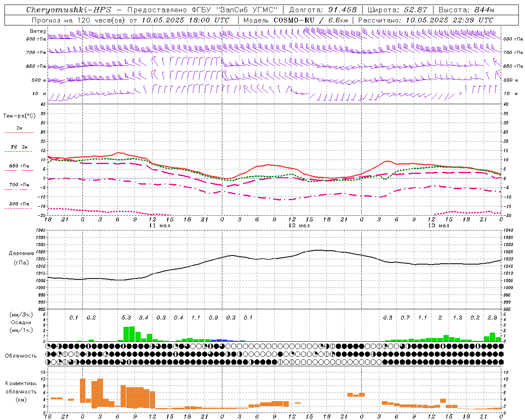Image resolution: width=525 pixels, height=420 pixels.
Task: Click the 0.4 precipitation total
Action: (178, 318)
